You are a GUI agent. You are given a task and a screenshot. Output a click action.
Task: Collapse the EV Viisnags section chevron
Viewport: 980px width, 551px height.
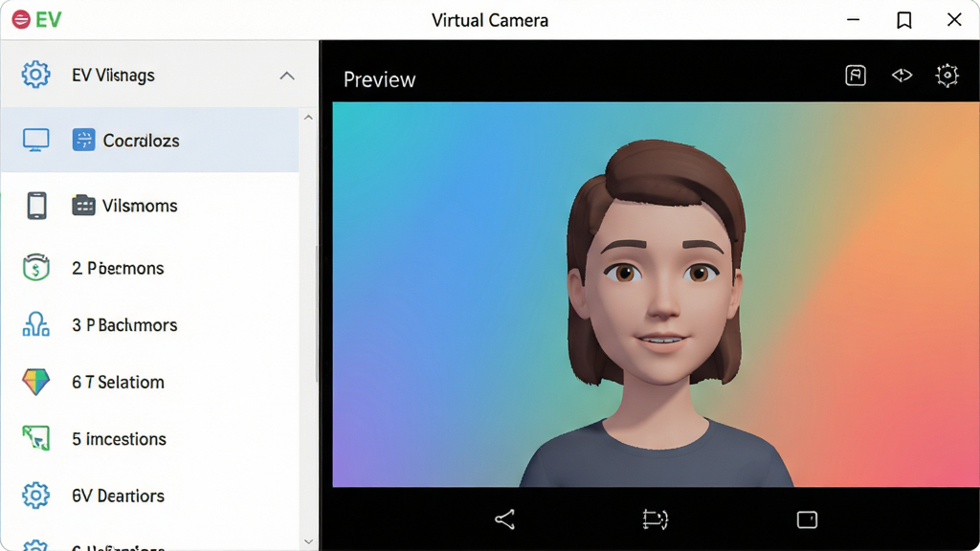(287, 76)
